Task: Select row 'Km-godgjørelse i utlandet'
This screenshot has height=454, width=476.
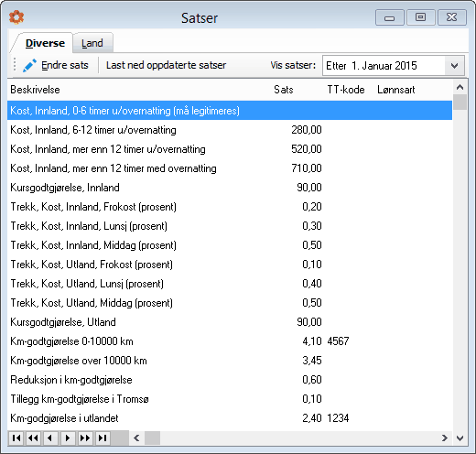Action: [x=230, y=418]
